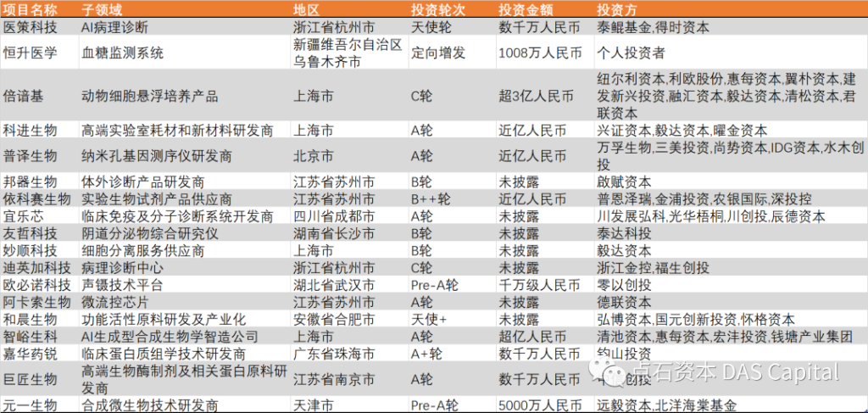Select the 纳米孔基因测序仪研发商 cell
The height and width of the screenshot is (413, 868).
(x=186, y=155)
